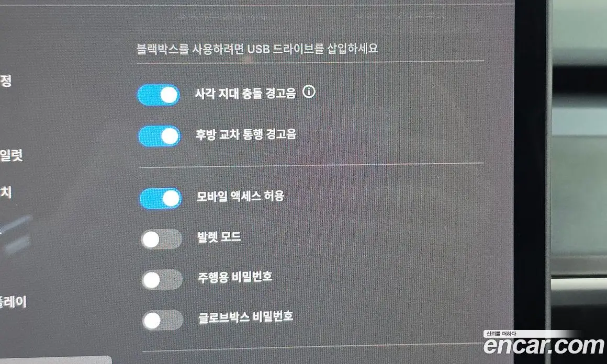The width and height of the screenshot is (607, 364).
Task: Click the 글로브박스 비밀번호 label text
Action: point(245,317)
